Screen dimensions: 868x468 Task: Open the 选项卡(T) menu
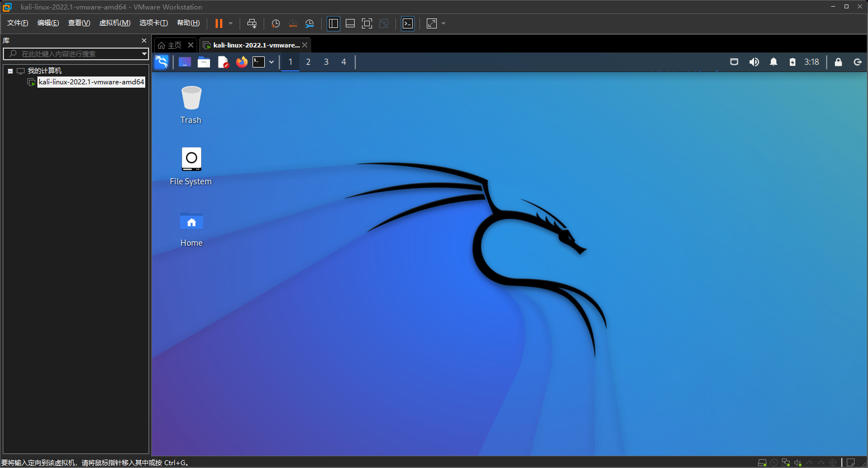154,23
